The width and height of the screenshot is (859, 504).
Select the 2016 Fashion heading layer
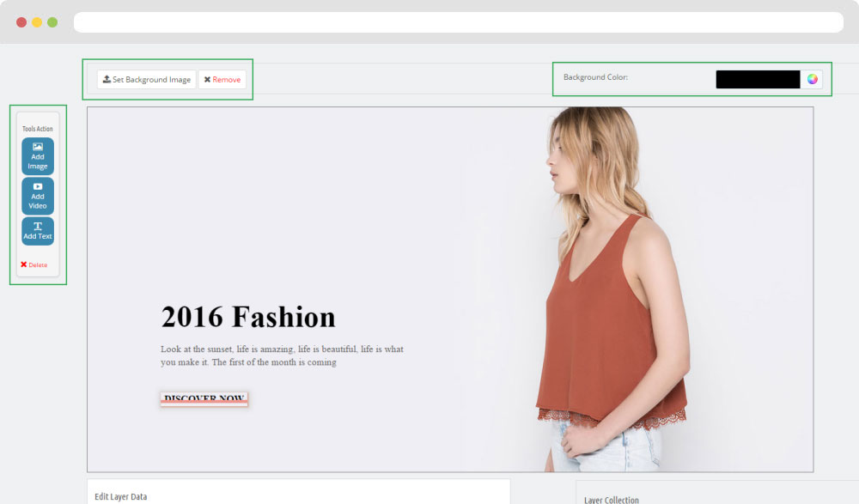tap(248, 317)
